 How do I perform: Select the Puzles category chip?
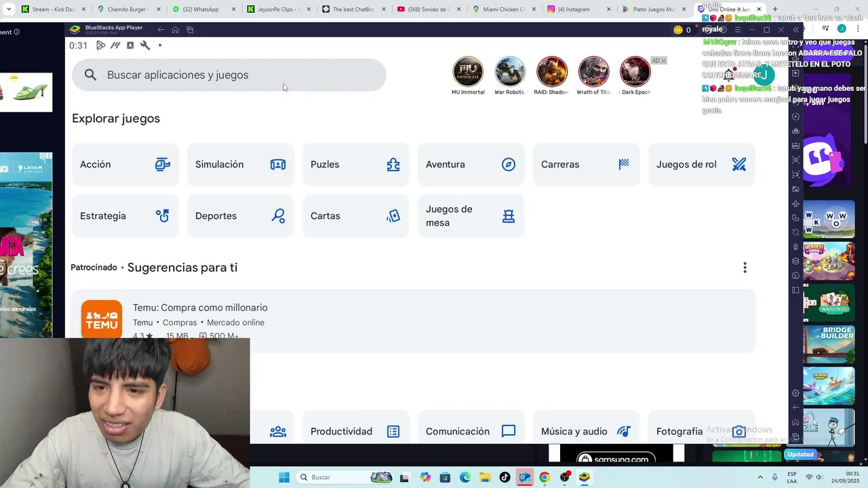[356, 165]
